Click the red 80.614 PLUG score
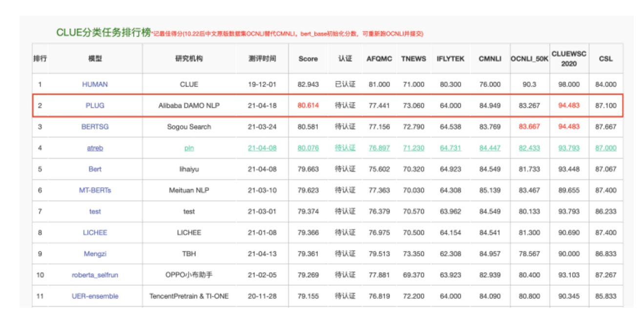The width and height of the screenshot is (644, 314). [308, 105]
